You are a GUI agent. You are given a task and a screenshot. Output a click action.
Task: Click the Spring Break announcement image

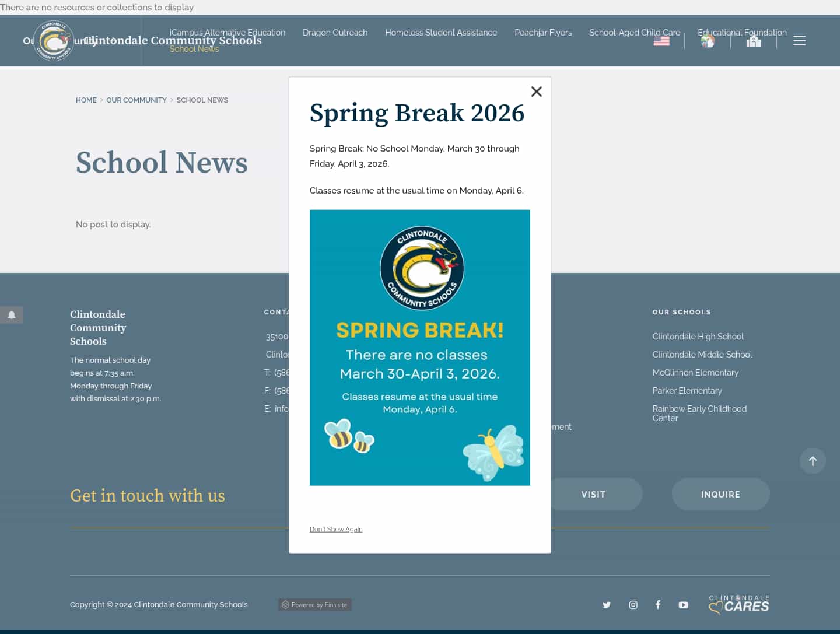click(420, 348)
